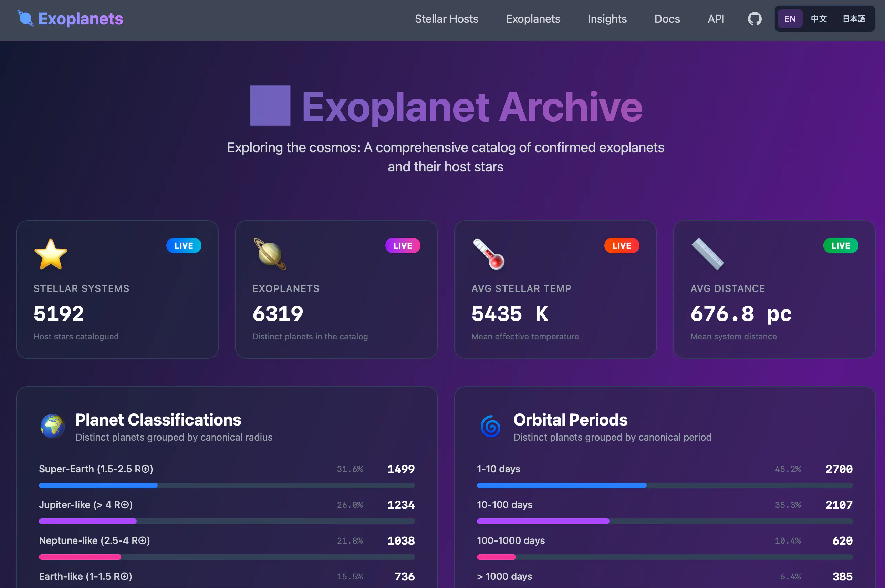Viewport: 885px width, 588px height.
Task: Click the Distinct planets grouped by canonical period subtitle
Action: [612, 437]
